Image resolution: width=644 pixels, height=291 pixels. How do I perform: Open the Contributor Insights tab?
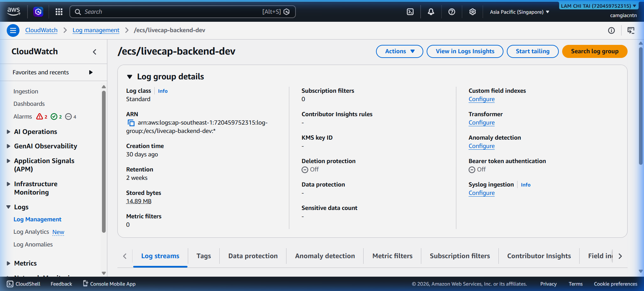(539, 256)
